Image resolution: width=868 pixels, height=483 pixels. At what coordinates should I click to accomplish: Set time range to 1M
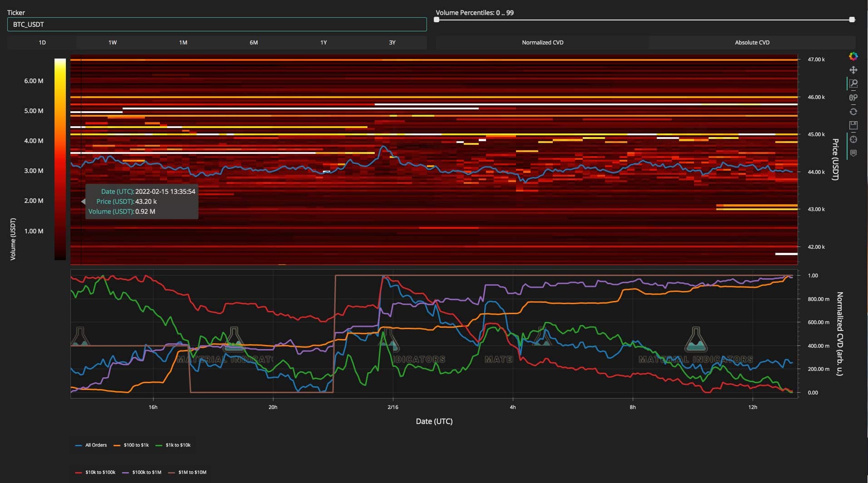point(183,42)
